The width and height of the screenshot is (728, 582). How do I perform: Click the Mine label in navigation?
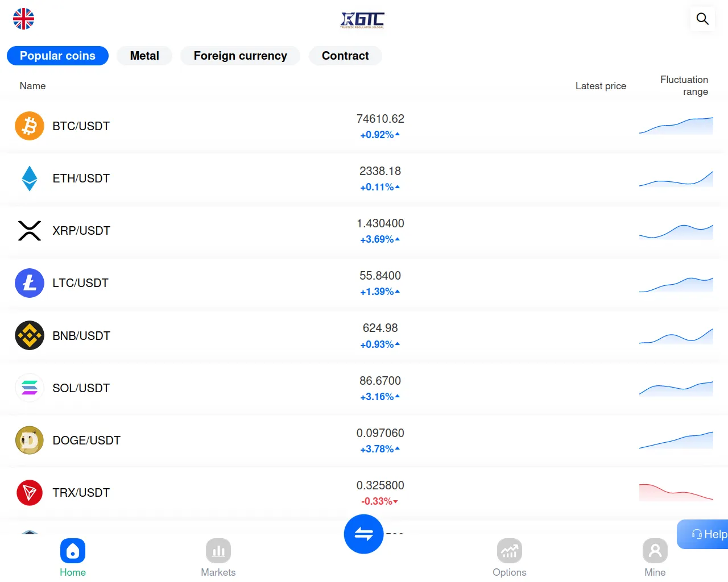[x=655, y=572]
